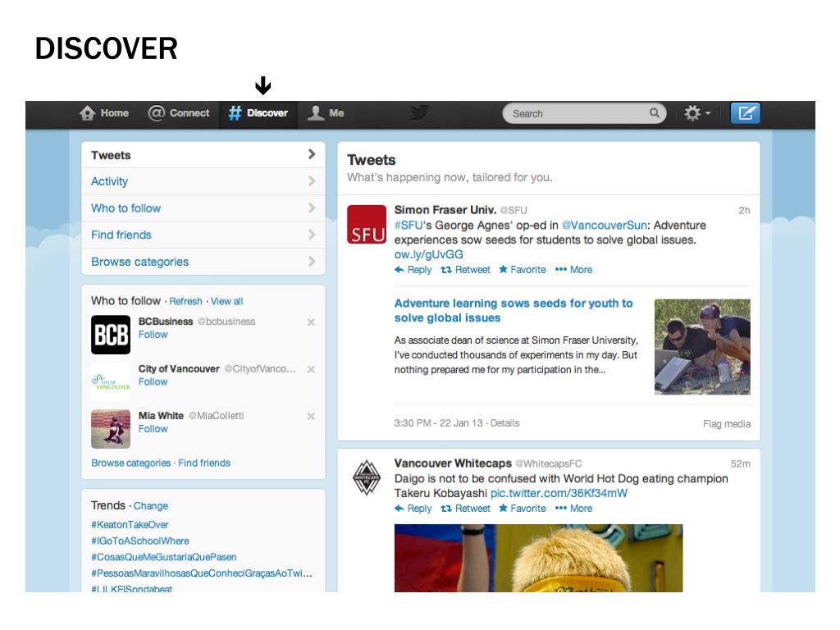Open the Connect tab in the navbar
The width and height of the screenshot is (840, 630).
[179, 113]
